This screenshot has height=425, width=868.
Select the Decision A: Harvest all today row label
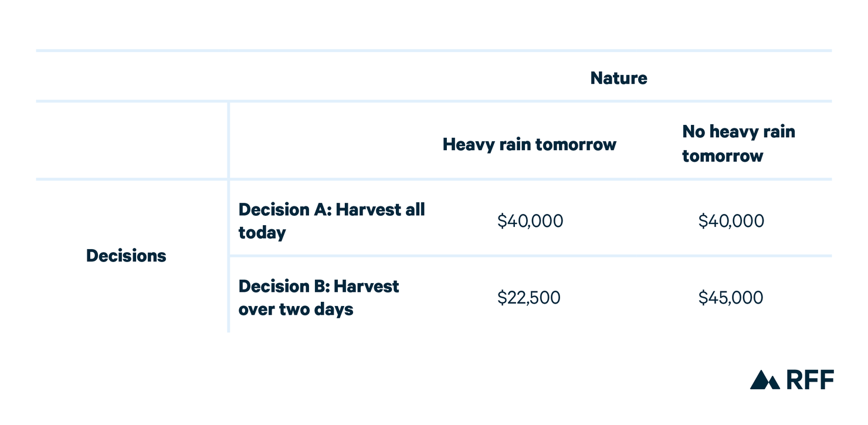click(331, 221)
